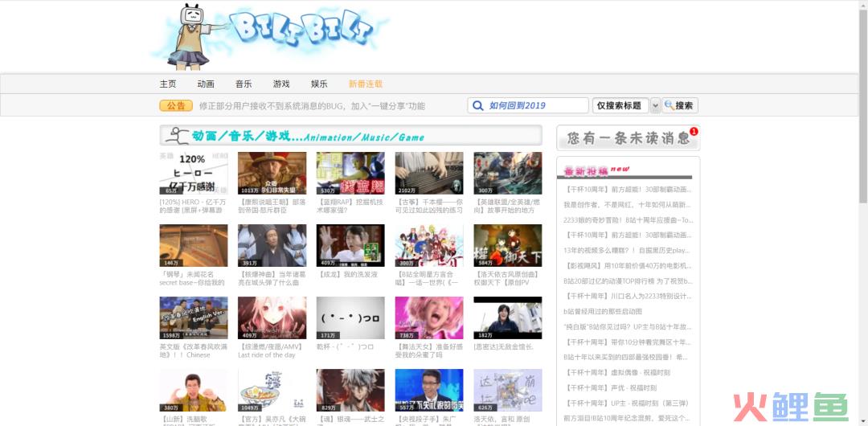The height and width of the screenshot is (426, 868).
Task: Click the red unread notification badge
Action: click(x=694, y=131)
